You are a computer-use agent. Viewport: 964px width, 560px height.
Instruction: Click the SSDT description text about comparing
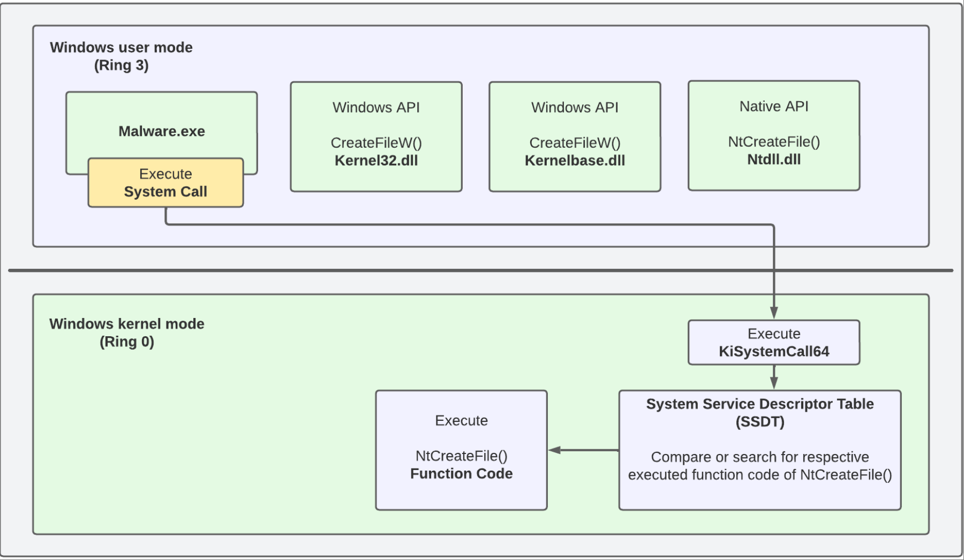click(x=759, y=466)
